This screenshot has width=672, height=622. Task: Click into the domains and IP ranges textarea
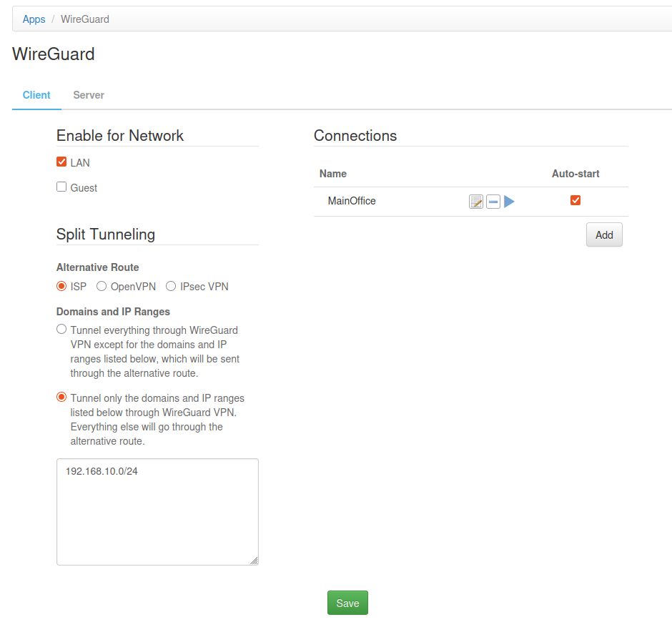[157, 512]
